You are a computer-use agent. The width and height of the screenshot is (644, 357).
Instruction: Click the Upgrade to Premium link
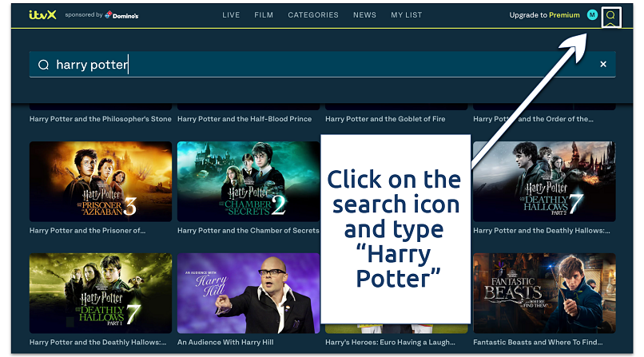pos(544,15)
